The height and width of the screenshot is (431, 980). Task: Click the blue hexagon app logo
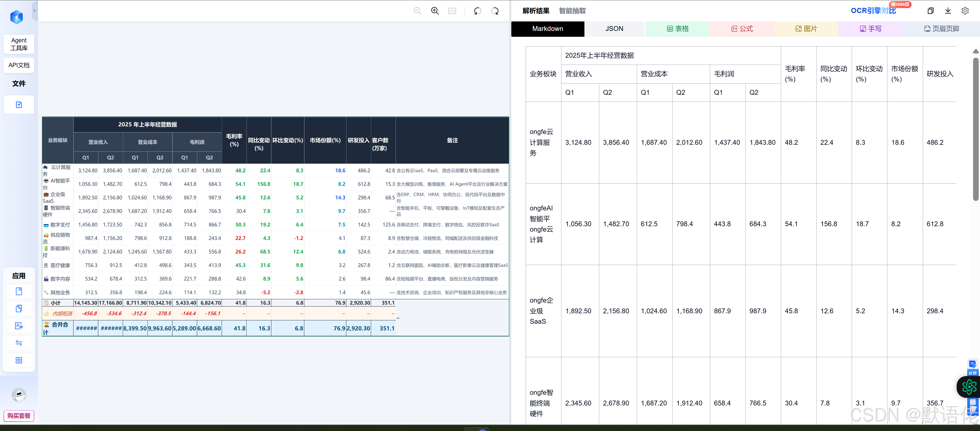click(x=17, y=17)
